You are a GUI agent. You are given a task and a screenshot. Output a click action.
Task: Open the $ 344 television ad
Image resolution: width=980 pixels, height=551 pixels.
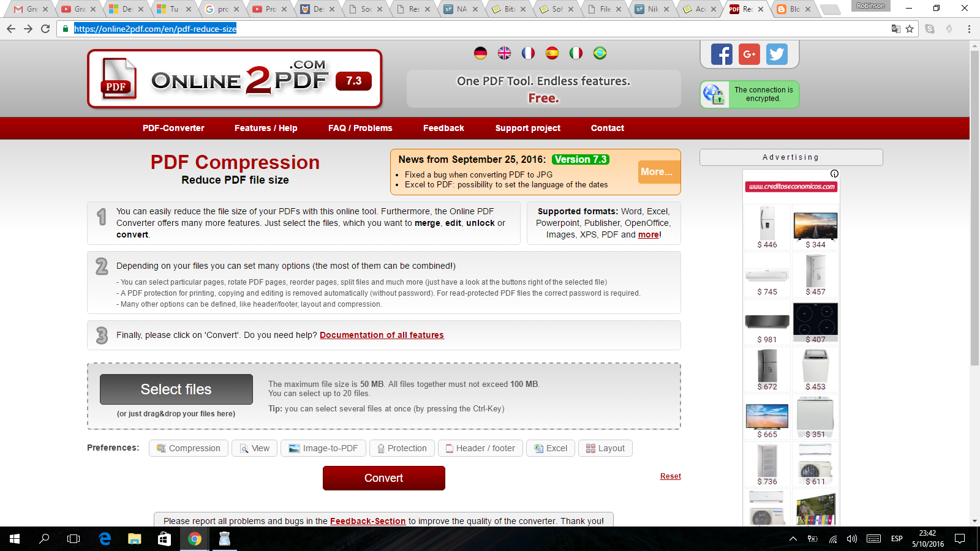click(x=815, y=227)
